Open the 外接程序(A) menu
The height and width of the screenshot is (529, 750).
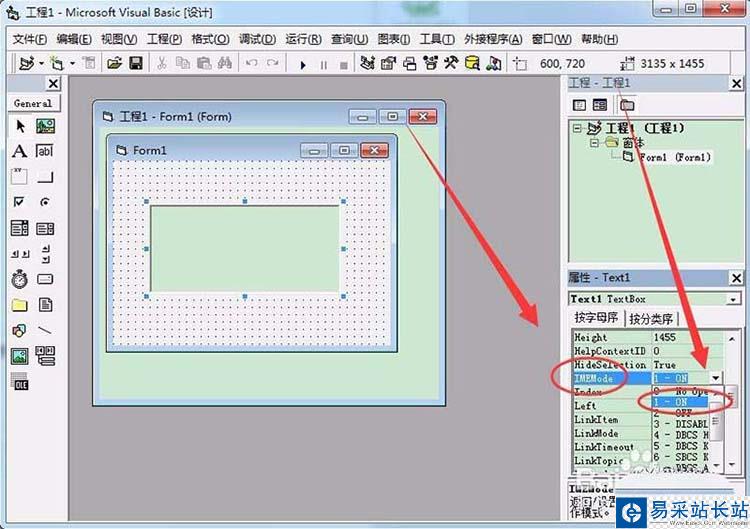(x=493, y=39)
